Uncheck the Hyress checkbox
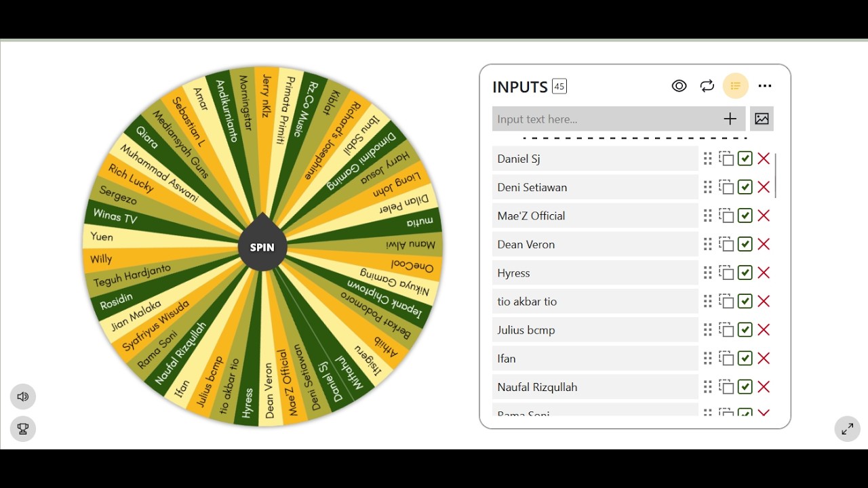The image size is (868, 488). click(745, 272)
